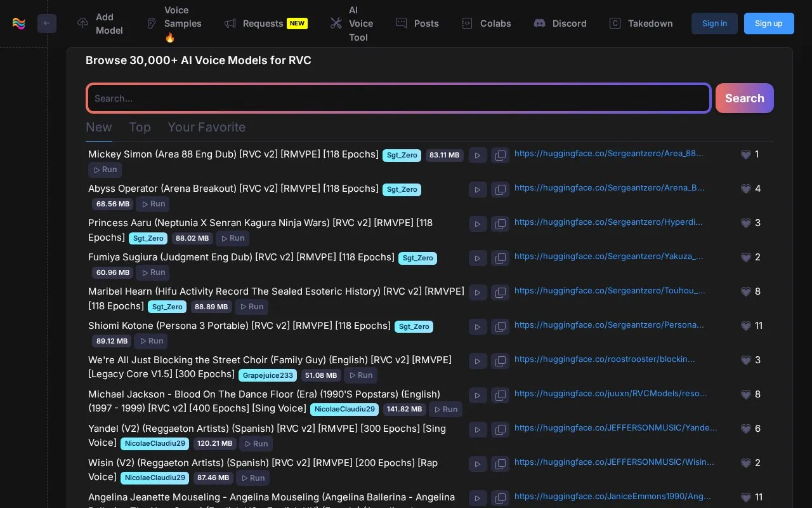The width and height of the screenshot is (812, 508).
Task: Play preview for Fumiya Sugiura model
Action: point(478,258)
